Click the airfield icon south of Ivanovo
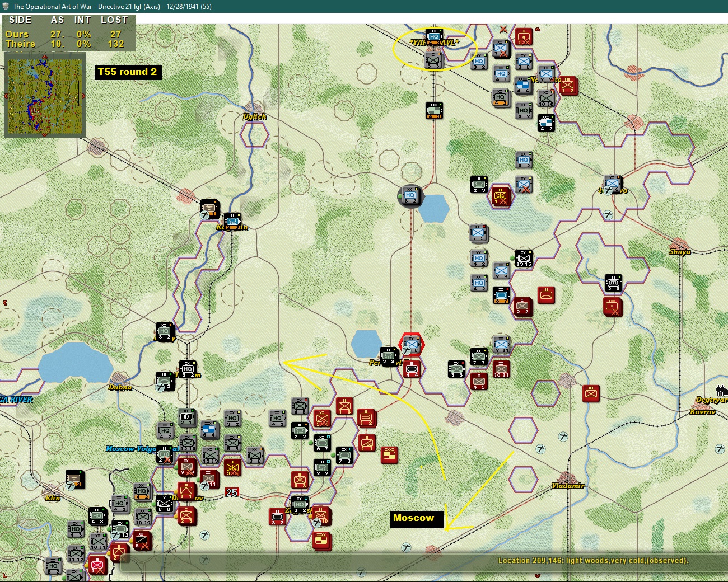 (x=608, y=215)
